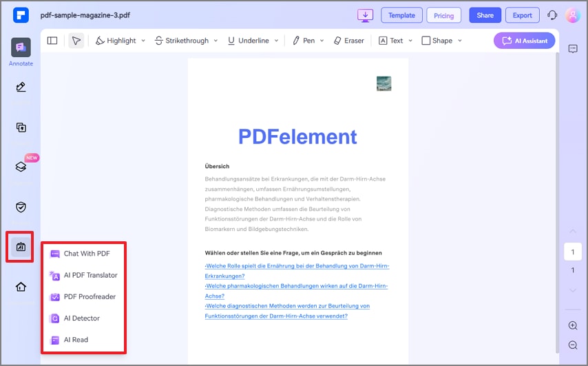This screenshot has height=366, width=588.
Task: Select the Text box tool
Action: pyautogui.click(x=391, y=41)
